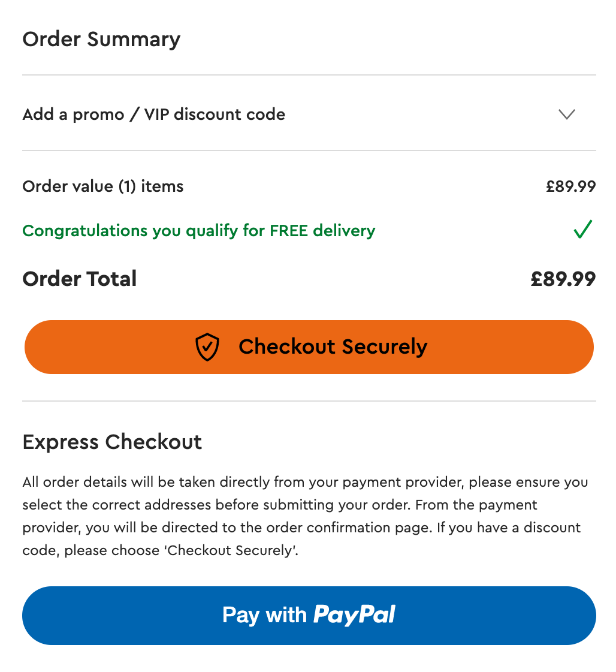
Task: Click the Order Summary heading
Action: tap(101, 40)
